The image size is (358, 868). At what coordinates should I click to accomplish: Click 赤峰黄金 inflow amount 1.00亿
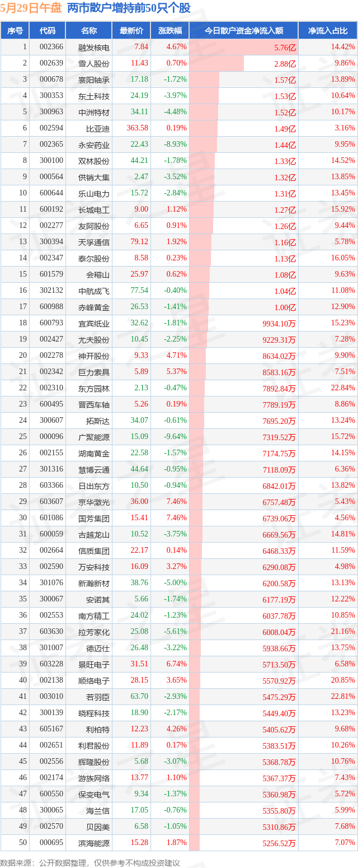tap(285, 307)
